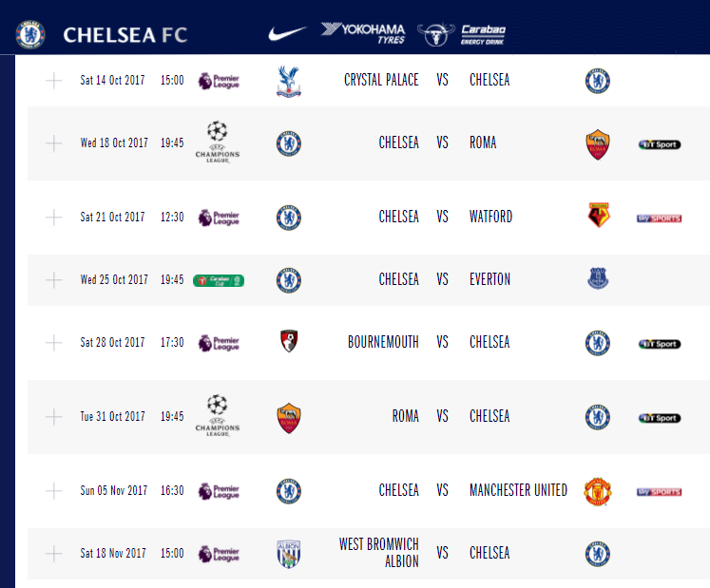
Task: Click the Watford club crest
Action: point(598,217)
